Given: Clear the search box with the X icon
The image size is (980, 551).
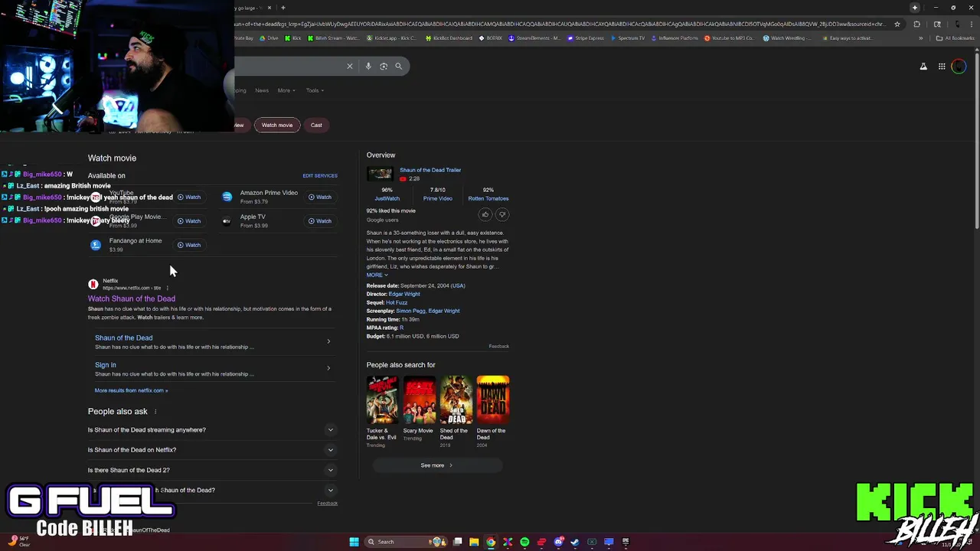Looking at the screenshot, I should 350,66.
